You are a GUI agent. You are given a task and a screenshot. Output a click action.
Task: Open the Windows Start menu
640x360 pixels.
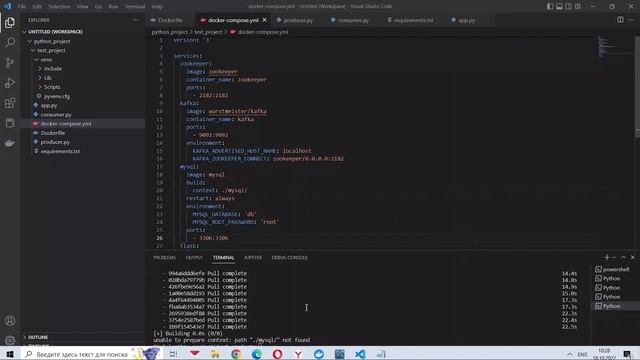pos(10,354)
